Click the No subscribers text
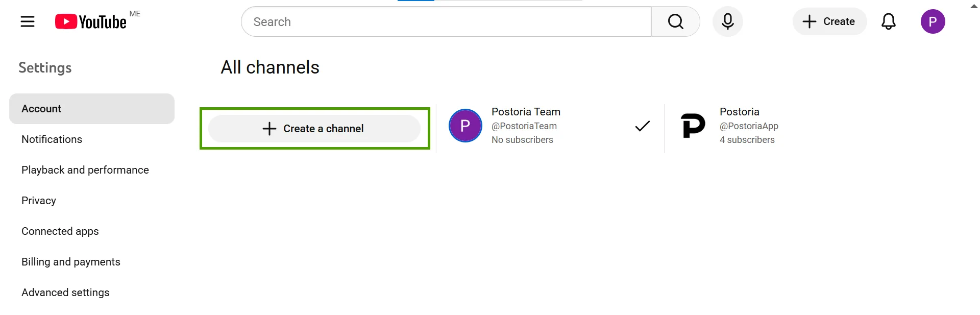This screenshot has width=980, height=315. pyautogui.click(x=522, y=140)
